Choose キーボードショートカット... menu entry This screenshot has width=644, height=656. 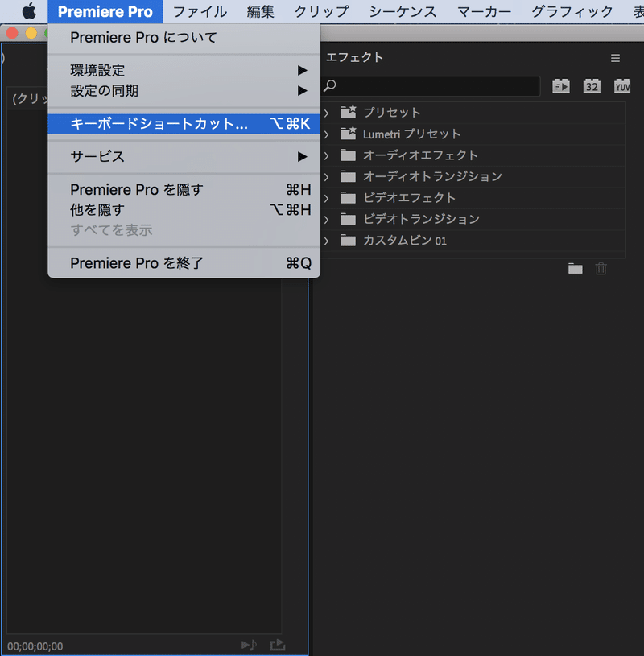184,124
